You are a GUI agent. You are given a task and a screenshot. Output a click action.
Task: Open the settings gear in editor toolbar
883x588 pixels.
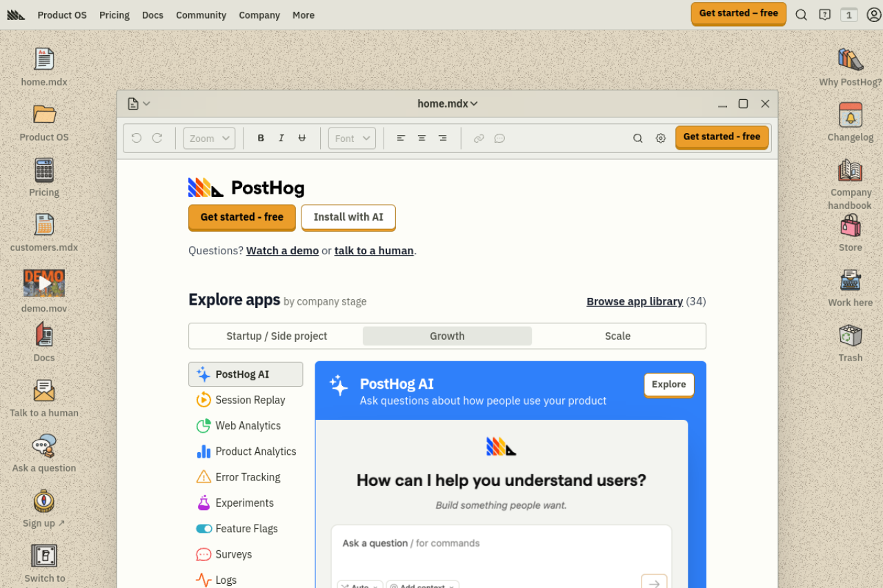click(660, 139)
